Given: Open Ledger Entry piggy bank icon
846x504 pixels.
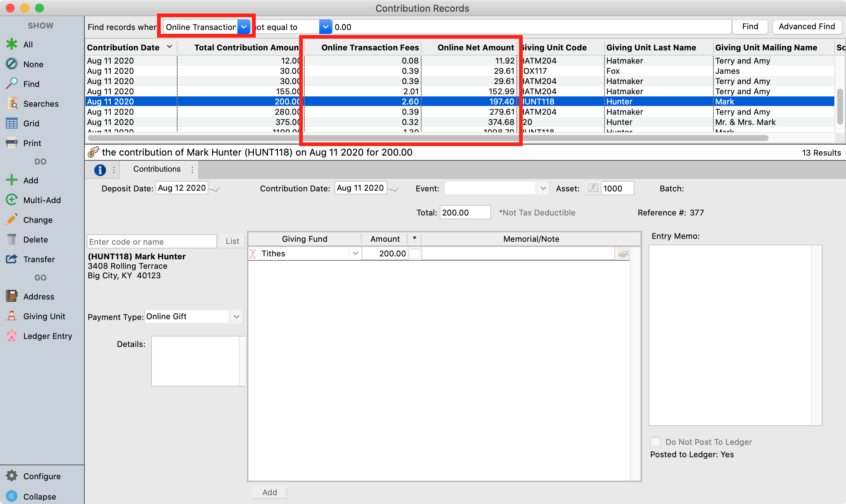Looking at the screenshot, I should click(x=12, y=336).
